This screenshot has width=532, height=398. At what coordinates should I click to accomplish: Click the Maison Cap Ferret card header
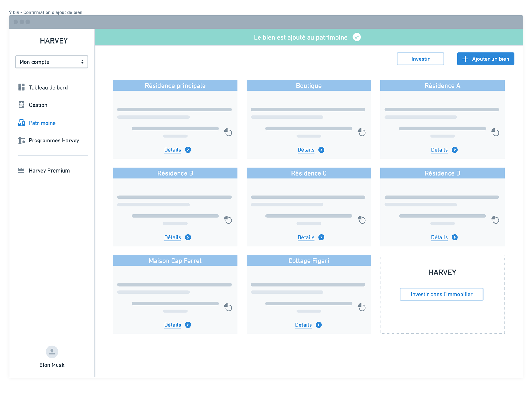pos(175,260)
